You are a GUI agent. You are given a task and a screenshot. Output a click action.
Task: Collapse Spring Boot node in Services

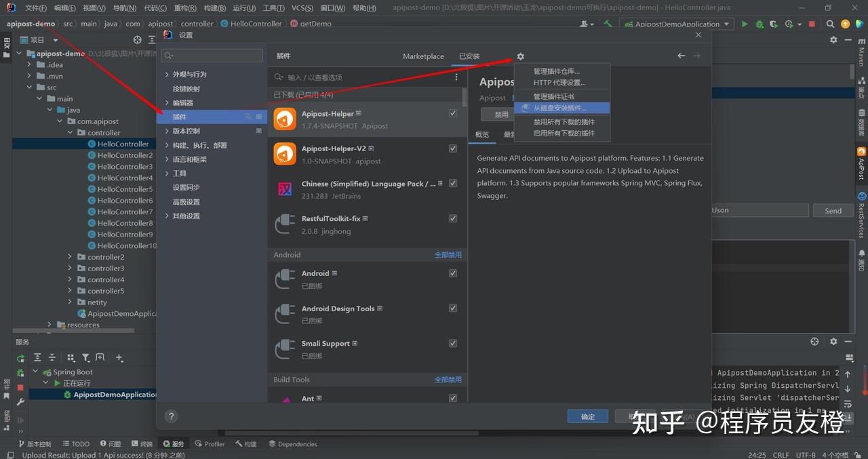35,372
